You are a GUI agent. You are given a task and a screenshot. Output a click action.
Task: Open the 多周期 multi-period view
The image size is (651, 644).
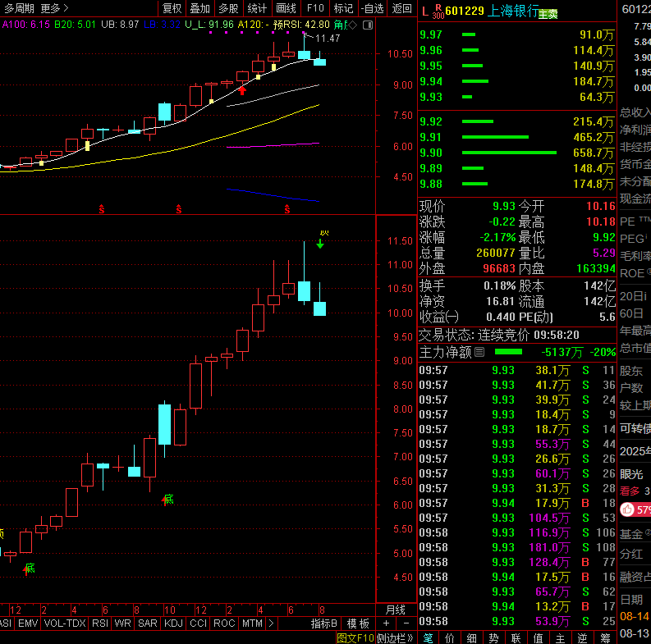(19, 8)
